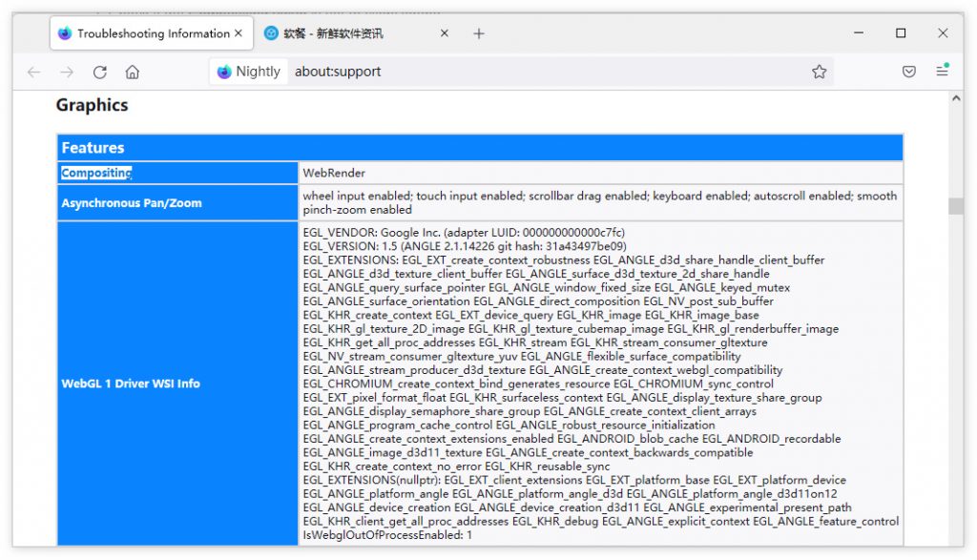Viewport: 977px width, 560px height.
Task: Reload the about:support page
Action: click(99, 72)
